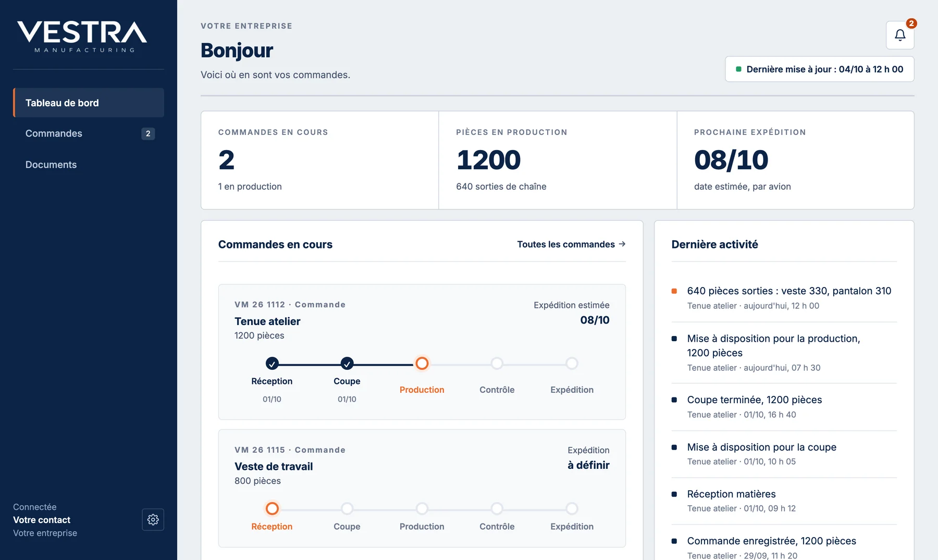Click the 640 pièces sorties activity entry
The width and height of the screenshot is (938, 560).
click(x=784, y=298)
